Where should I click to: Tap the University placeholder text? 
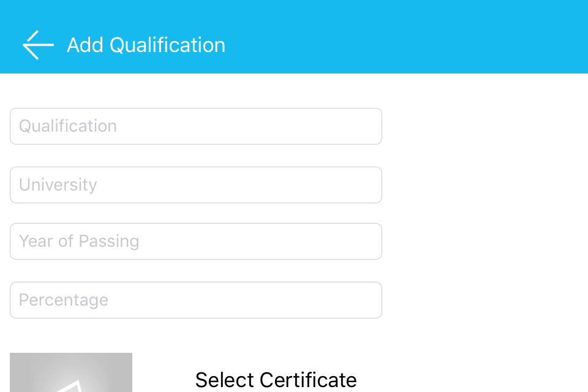(x=58, y=185)
